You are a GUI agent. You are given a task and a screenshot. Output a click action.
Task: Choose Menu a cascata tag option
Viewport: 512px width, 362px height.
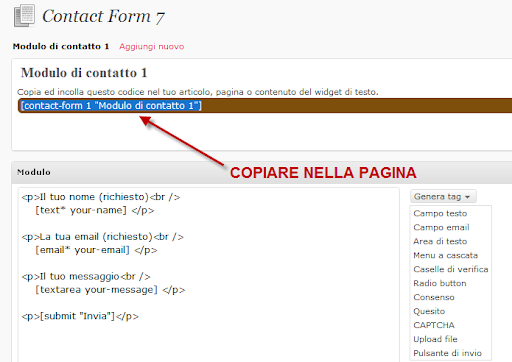(x=446, y=255)
